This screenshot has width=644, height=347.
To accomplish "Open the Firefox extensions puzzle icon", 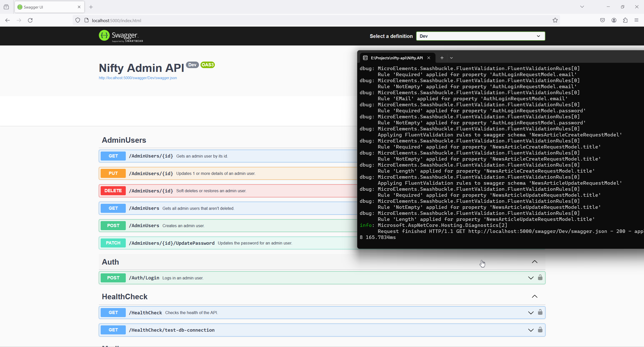I will click(x=625, y=20).
